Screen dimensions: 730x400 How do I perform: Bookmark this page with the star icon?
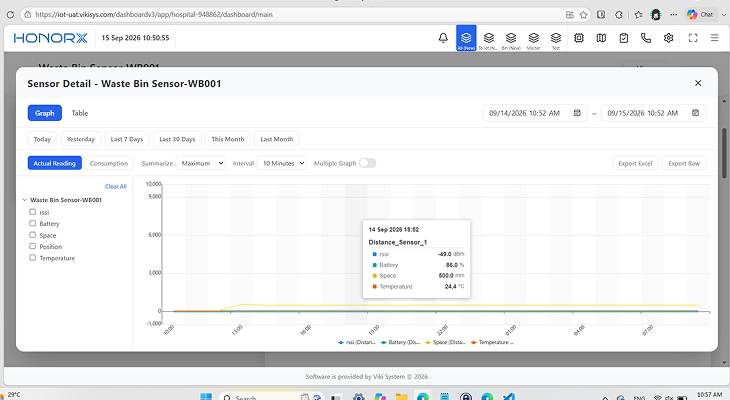[x=583, y=14]
